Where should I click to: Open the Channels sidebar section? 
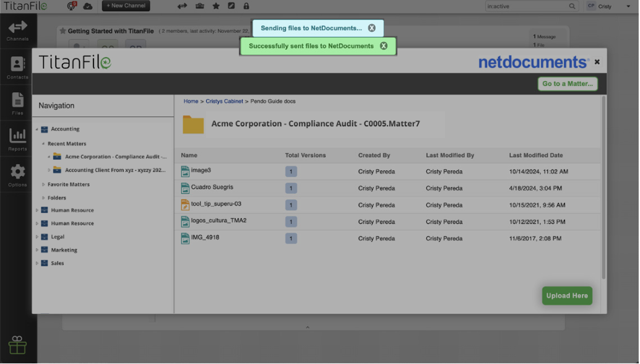17,31
